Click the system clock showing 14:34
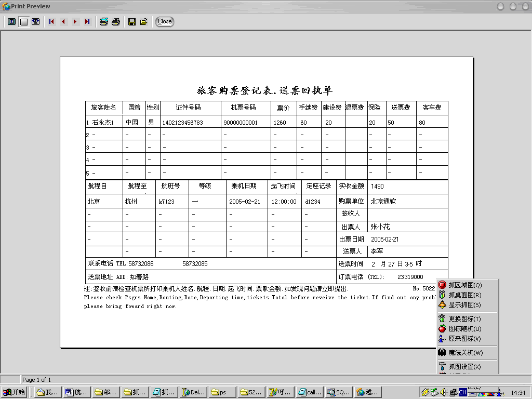 (x=518, y=393)
